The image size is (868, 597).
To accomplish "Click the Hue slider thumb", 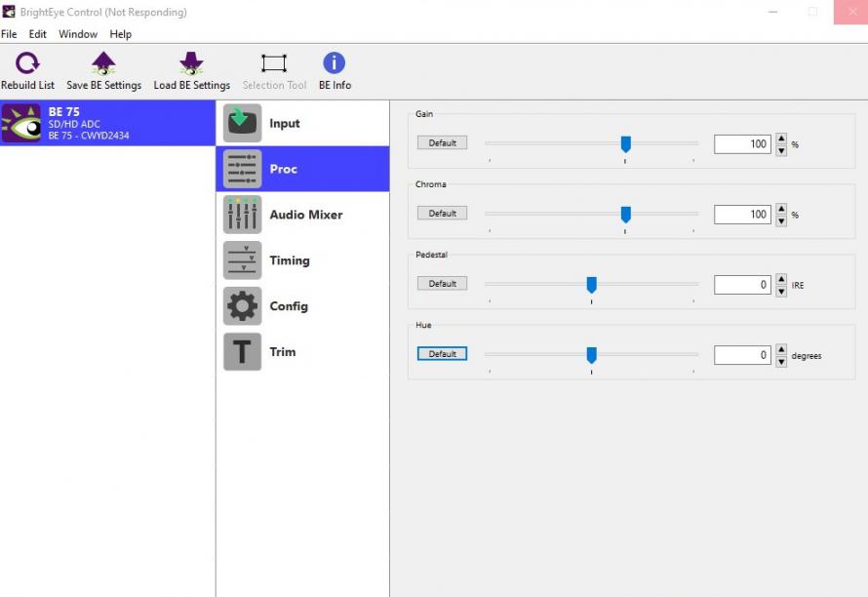I will coord(591,355).
